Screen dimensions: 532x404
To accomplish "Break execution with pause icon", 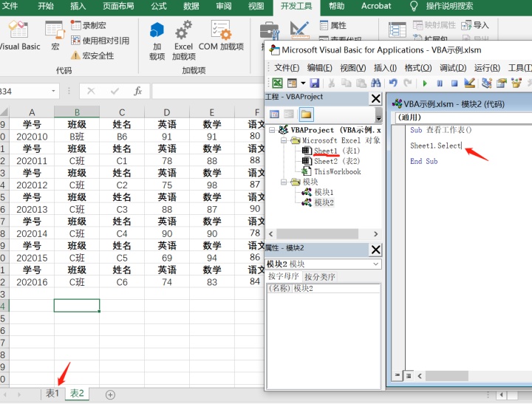I will click(x=440, y=83).
